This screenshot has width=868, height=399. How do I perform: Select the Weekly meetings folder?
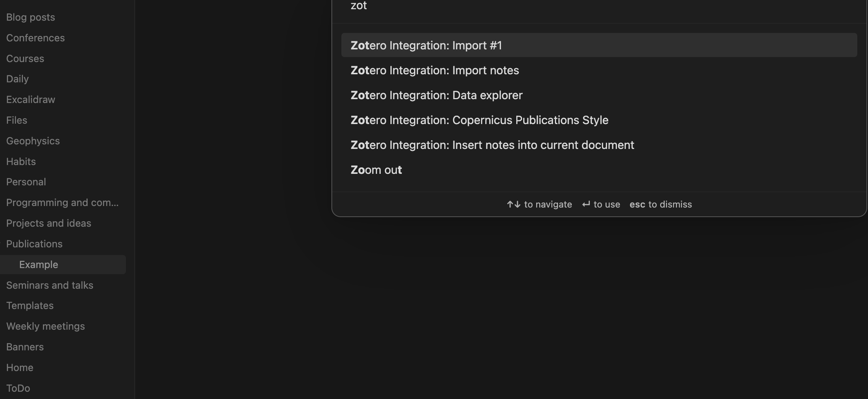point(45,326)
